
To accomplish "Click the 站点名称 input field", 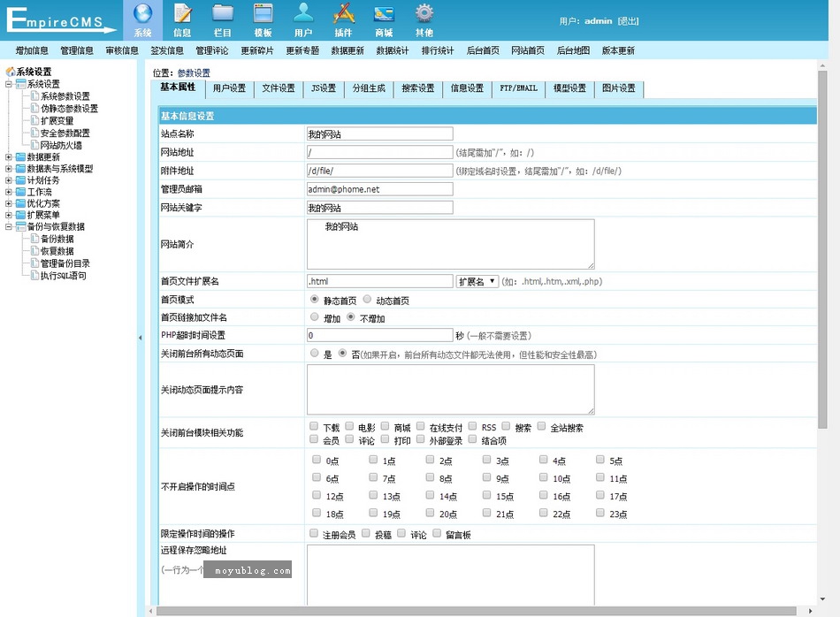I will click(380, 133).
